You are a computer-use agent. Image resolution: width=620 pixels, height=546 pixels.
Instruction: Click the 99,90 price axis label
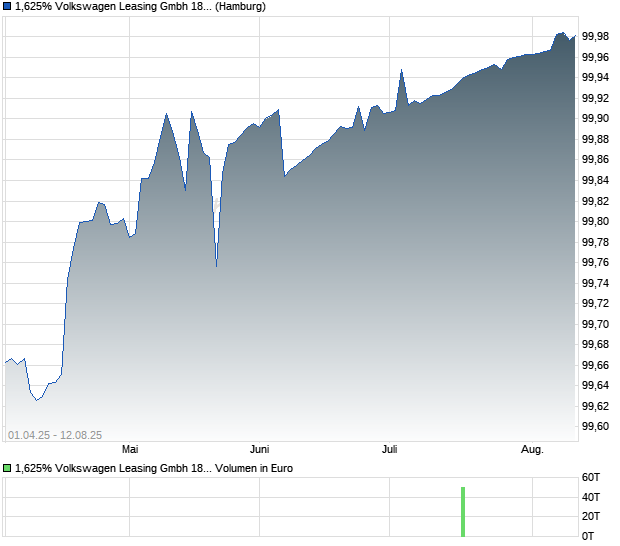[595, 118]
